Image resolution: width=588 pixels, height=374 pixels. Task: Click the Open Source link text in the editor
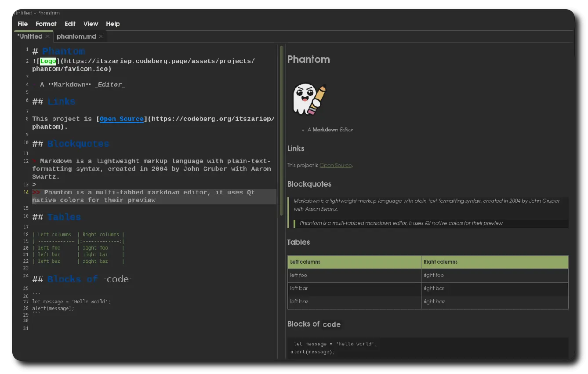(x=121, y=119)
